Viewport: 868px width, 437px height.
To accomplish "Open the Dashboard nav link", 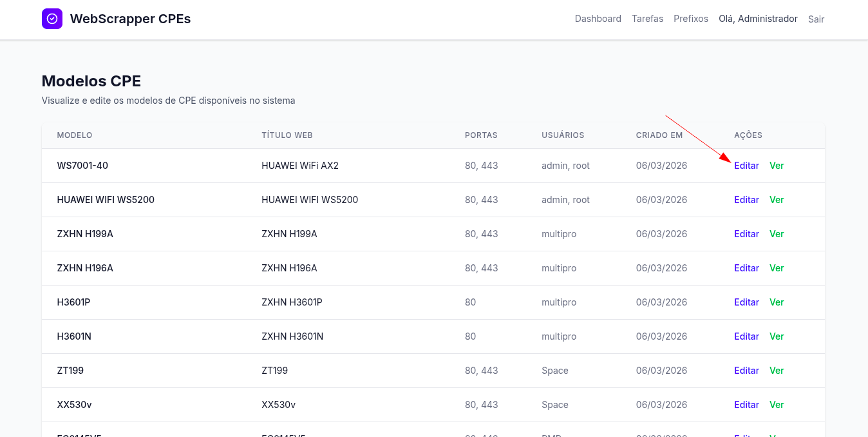I will pos(598,19).
